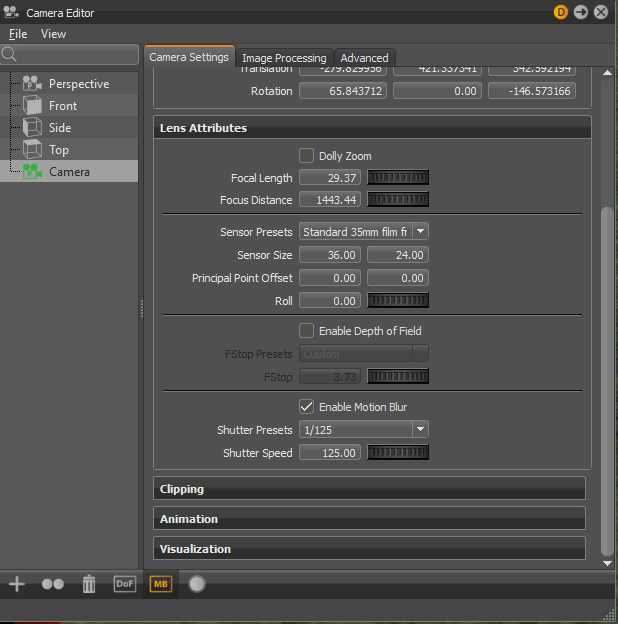Click scrollbar down arrow
This screenshot has width=618, height=624.
[x=607, y=563]
